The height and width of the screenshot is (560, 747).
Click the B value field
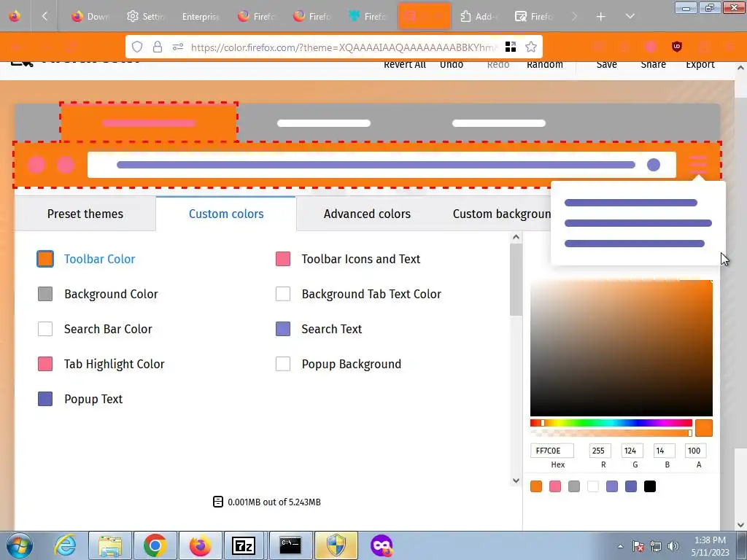click(664, 451)
